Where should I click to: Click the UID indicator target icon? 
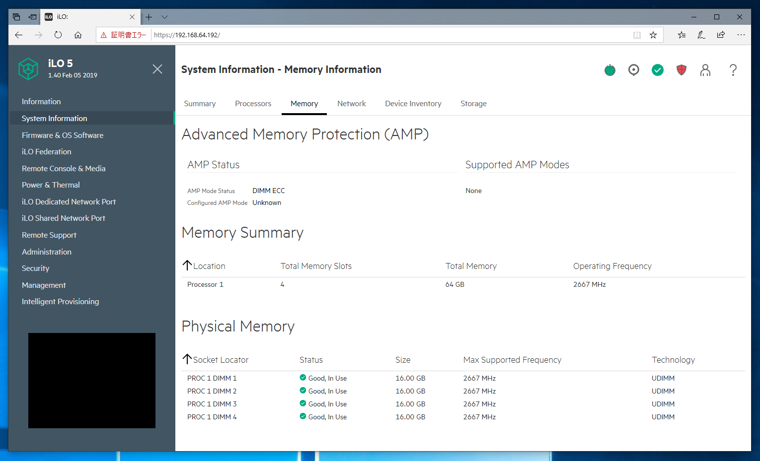(634, 70)
